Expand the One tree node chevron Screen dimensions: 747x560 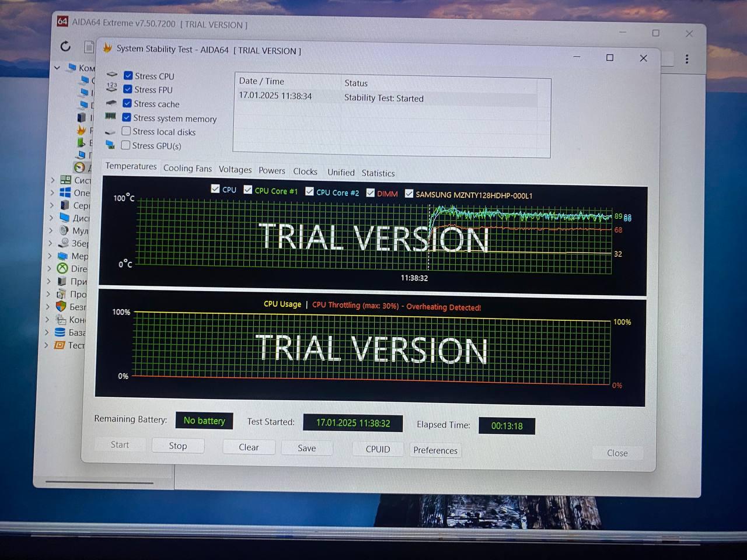pos(52,192)
